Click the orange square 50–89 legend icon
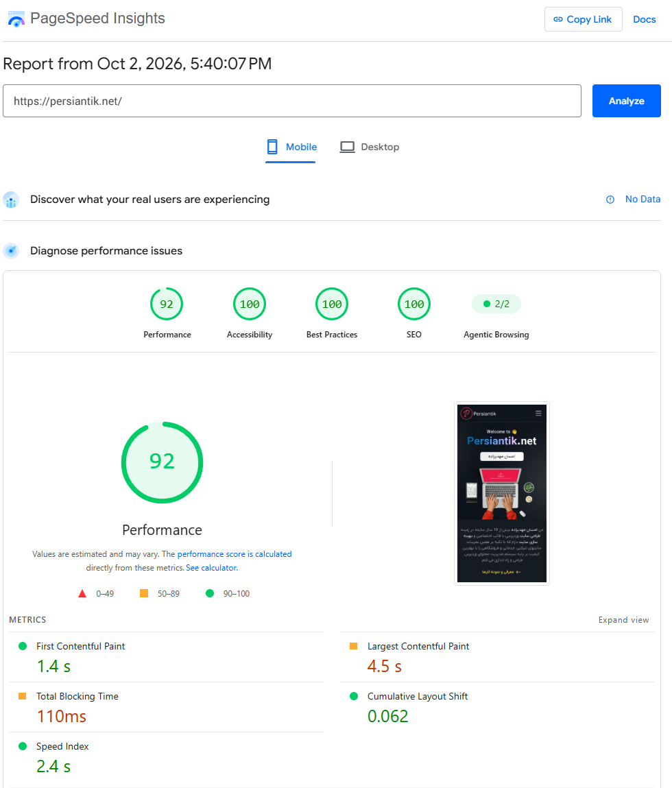The image size is (672, 788). 144,593
